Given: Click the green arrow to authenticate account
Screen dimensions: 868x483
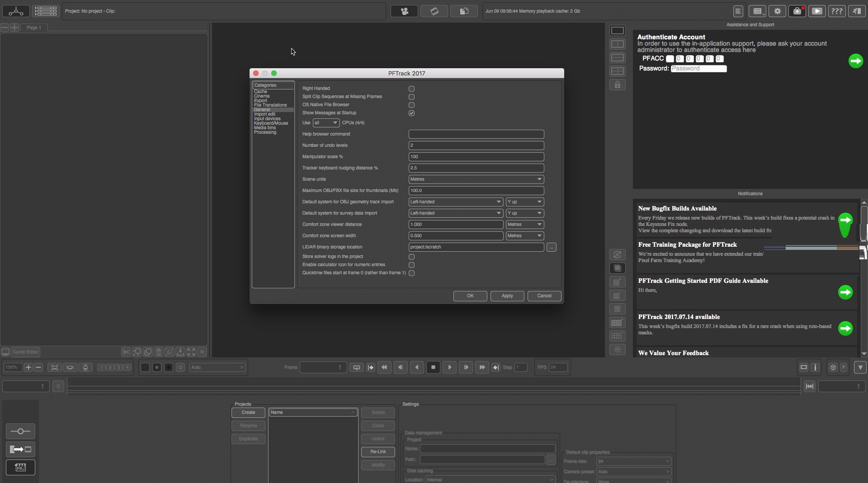Looking at the screenshot, I should coord(855,61).
